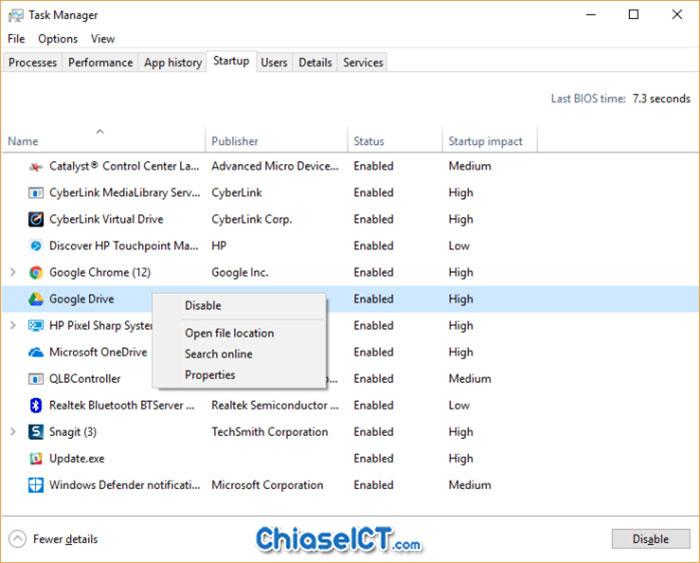Click the Google Chrome icon
700x563 pixels.
(x=36, y=272)
